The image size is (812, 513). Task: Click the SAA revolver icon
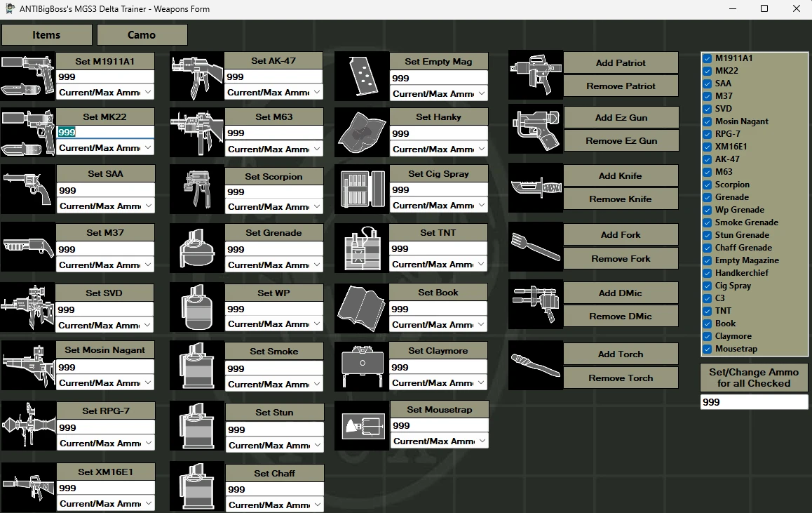click(x=28, y=189)
